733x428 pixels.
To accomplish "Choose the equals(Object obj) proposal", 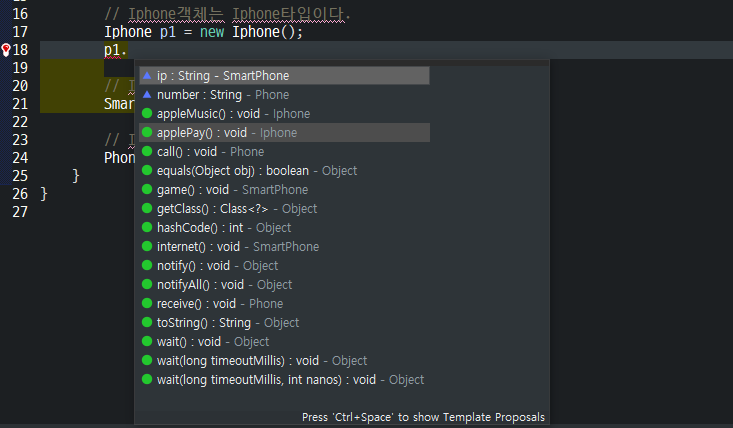I will click(284, 171).
